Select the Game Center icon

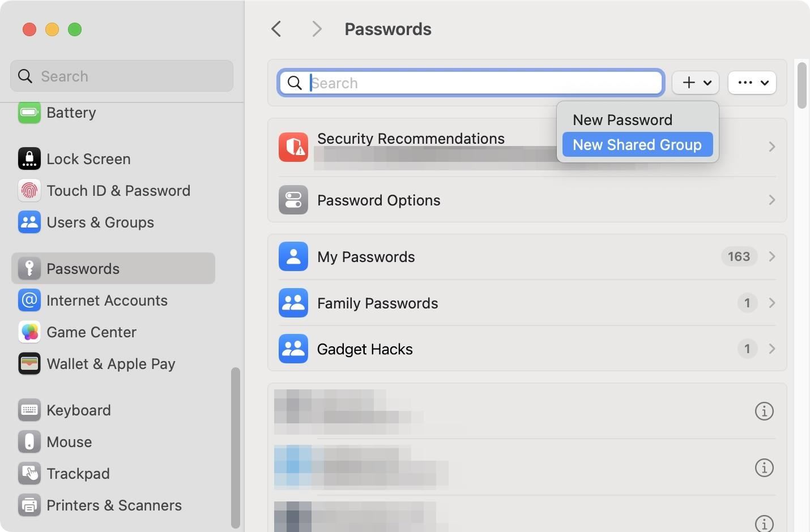click(29, 332)
